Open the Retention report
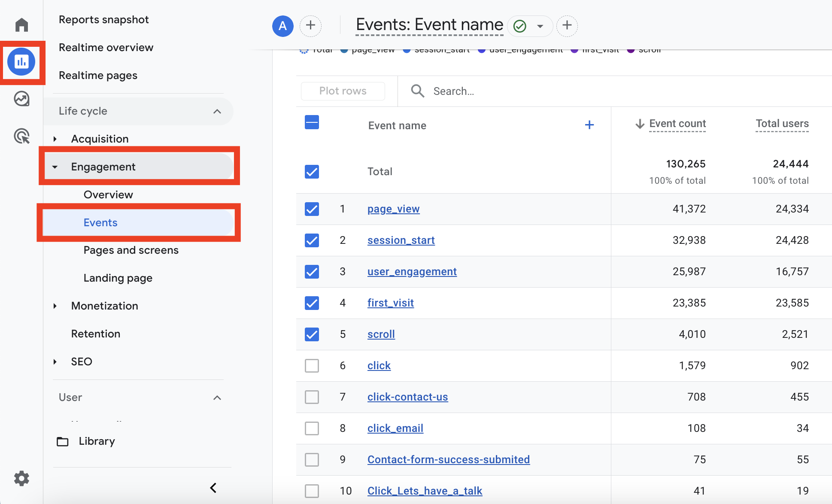832x504 pixels. (x=96, y=334)
